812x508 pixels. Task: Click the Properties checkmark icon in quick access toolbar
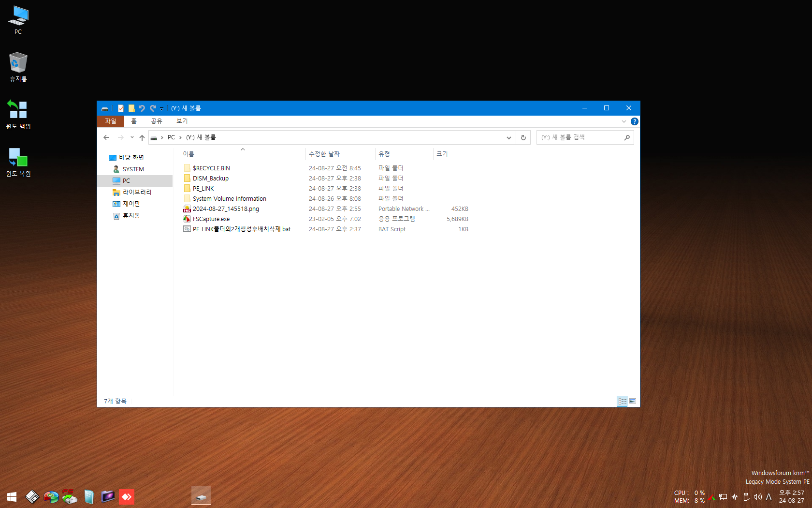(x=121, y=108)
